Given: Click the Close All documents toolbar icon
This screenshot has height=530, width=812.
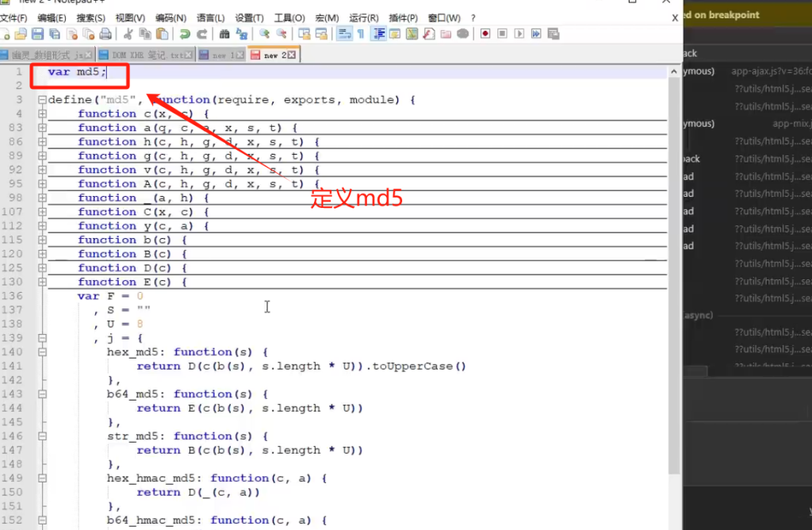Looking at the screenshot, I should point(89,34).
